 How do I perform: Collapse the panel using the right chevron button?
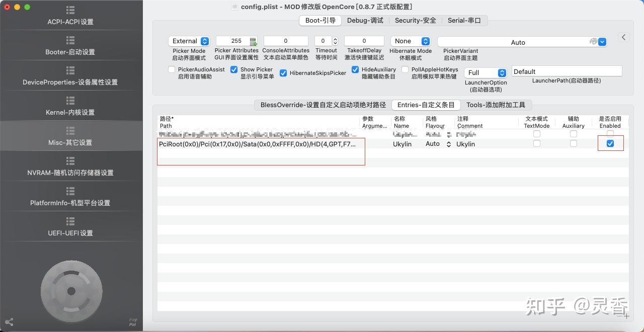[x=623, y=37]
